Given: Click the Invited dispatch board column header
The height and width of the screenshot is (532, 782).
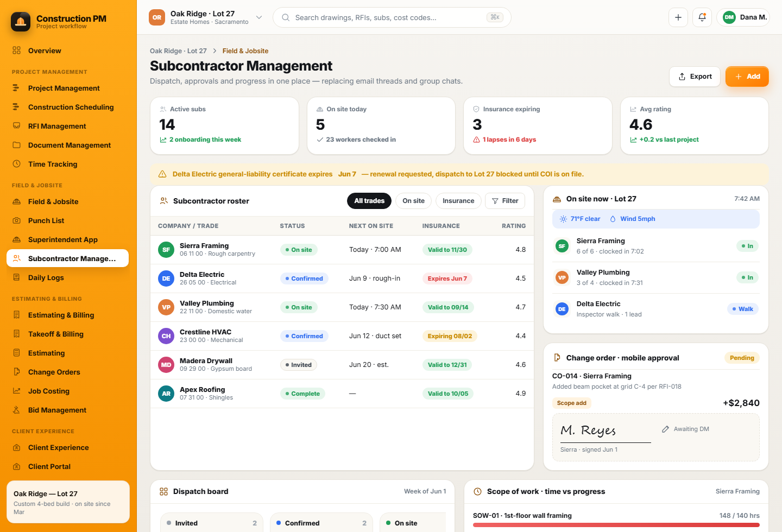Looking at the screenshot, I should tap(212, 523).
